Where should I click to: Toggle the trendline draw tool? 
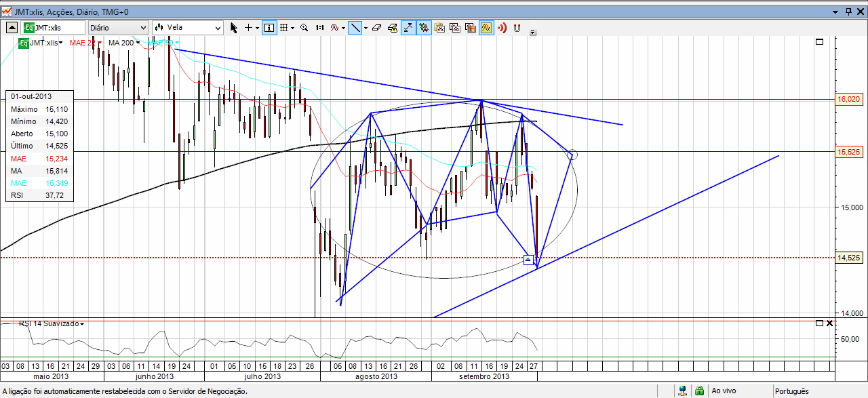355,28
